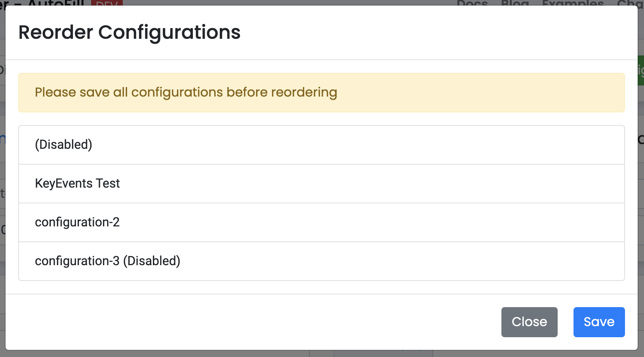Click the yellow warning banner about saving configurations
This screenshot has height=357, width=644.
coord(321,92)
